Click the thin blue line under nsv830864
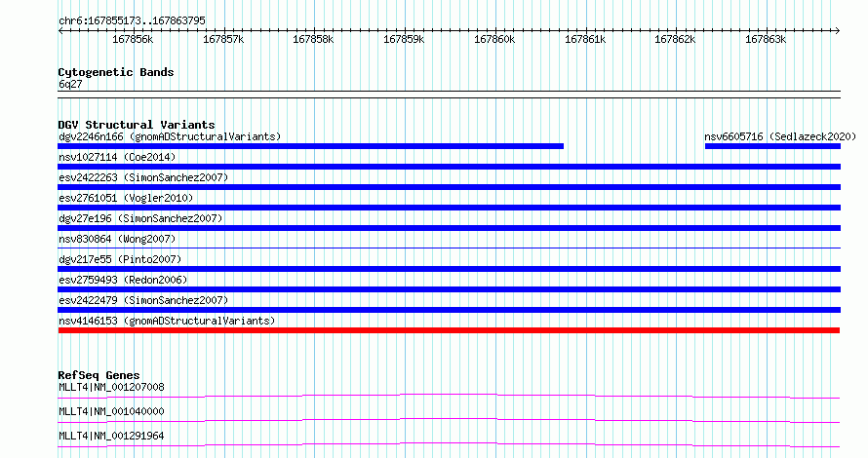 449,248
